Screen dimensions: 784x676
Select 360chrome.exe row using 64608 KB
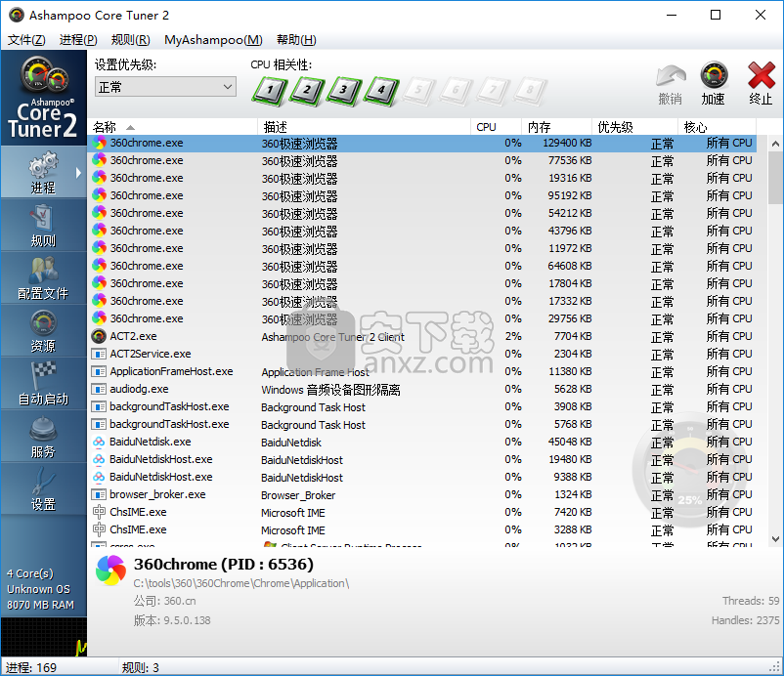point(422,266)
